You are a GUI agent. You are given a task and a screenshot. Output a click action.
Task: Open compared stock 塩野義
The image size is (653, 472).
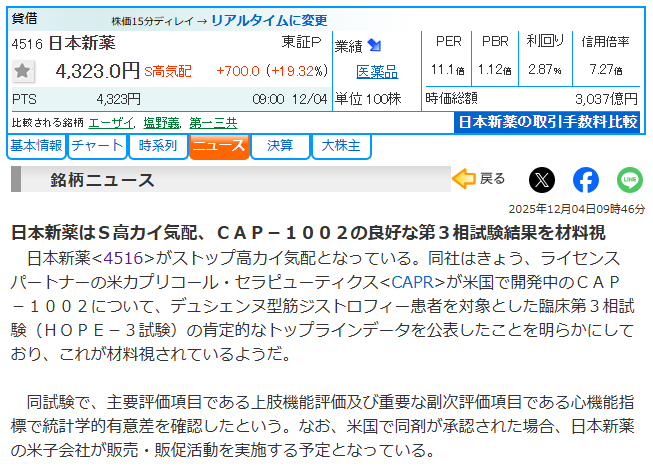coord(162,123)
